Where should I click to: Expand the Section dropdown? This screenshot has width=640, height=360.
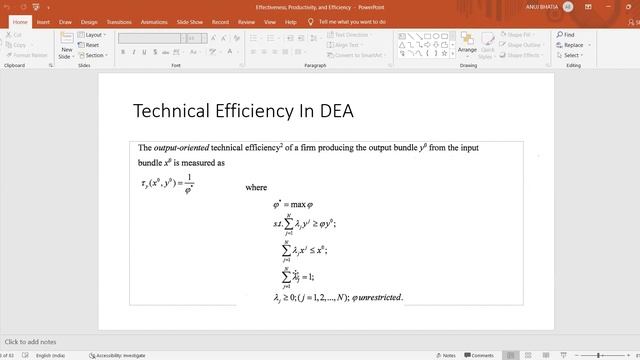click(93, 55)
